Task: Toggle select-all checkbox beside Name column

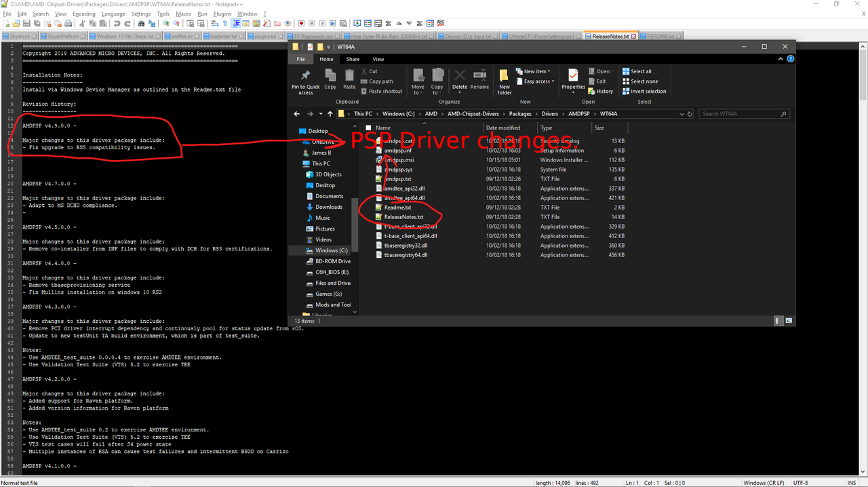Action: pyautogui.click(x=368, y=128)
